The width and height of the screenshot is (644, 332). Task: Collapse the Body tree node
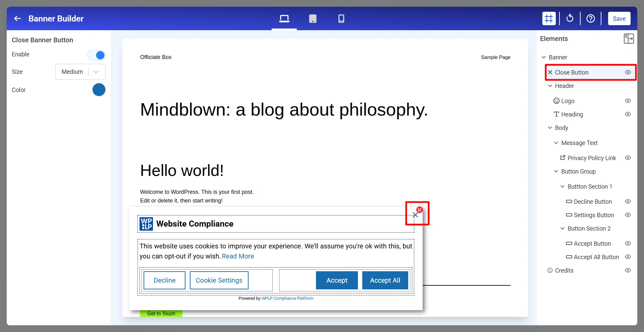tap(550, 128)
